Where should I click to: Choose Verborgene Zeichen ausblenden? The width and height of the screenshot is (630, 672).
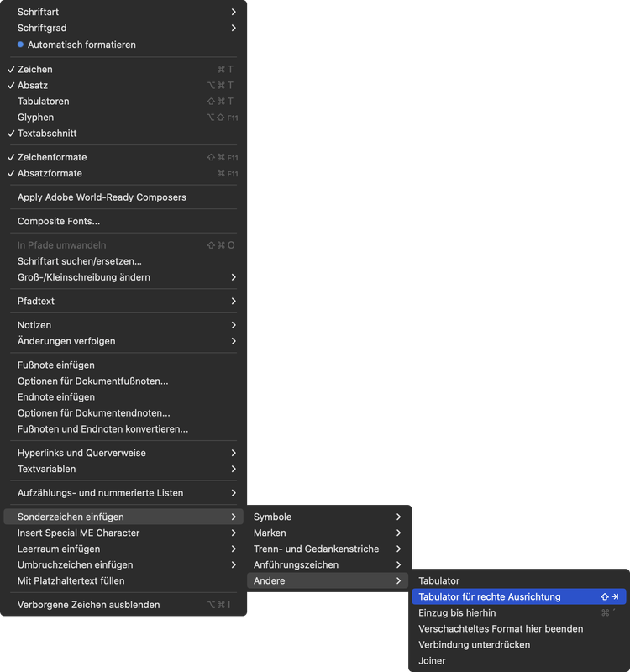(x=123, y=605)
